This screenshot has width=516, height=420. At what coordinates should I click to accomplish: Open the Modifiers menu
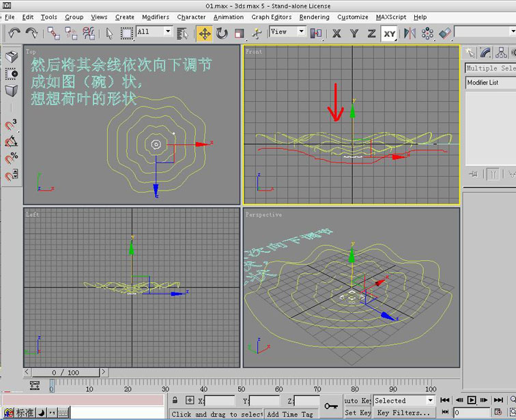coord(156,17)
